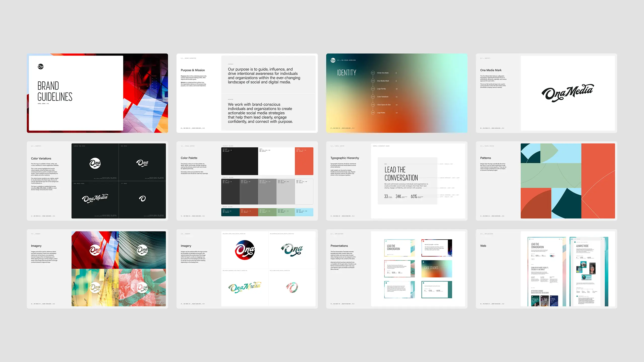Click the Ona logo over the pink floral photo

click(x=142, y=287)
